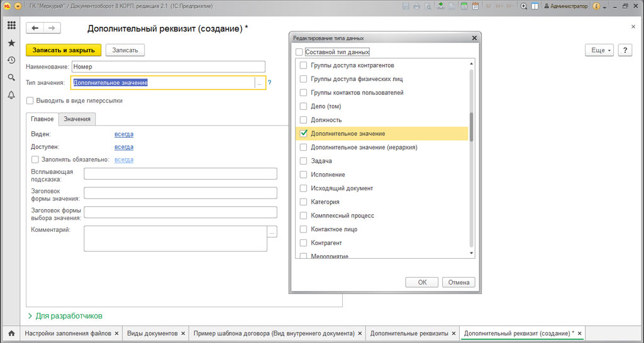Open the calendar icon in title bar

475,6
